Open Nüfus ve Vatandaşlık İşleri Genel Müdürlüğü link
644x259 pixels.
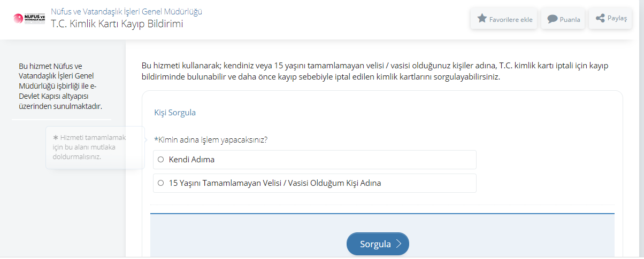point(126,11)
